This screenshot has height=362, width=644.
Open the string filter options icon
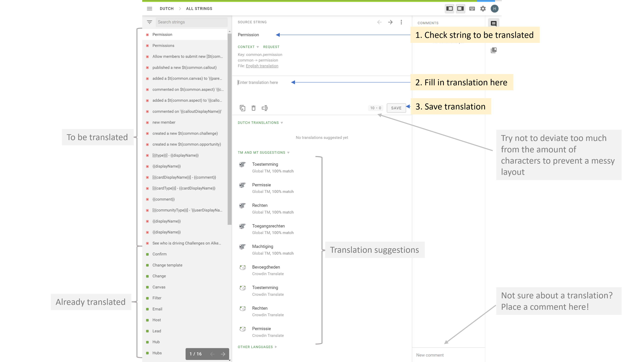click(149, 22)
